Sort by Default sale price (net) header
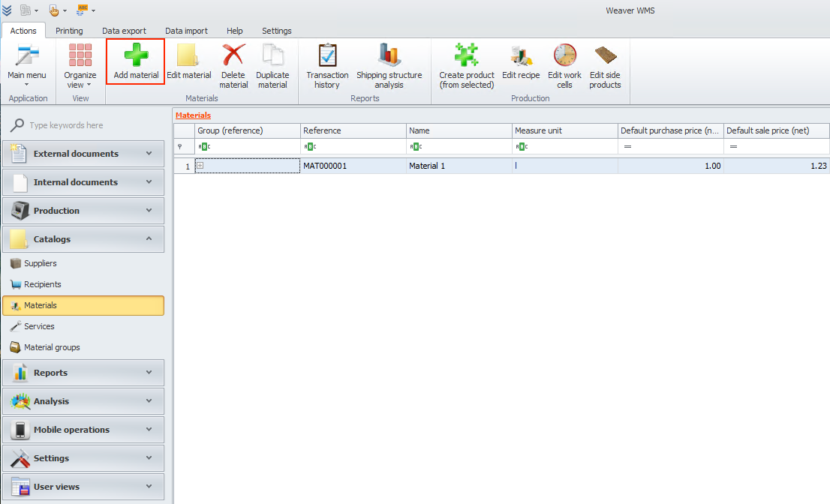This screenshot has width=830, height=504. [x=777, y=130]
